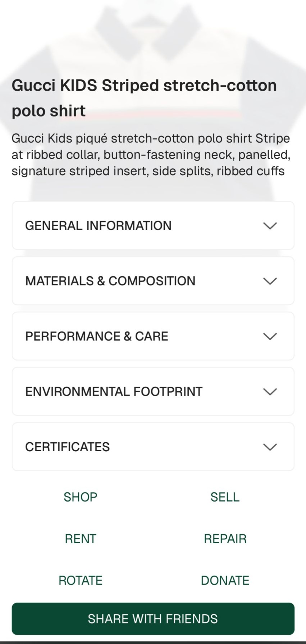Expand the GENERAL INFORMATION section label
306x644 pixels.
click(98, 226)
